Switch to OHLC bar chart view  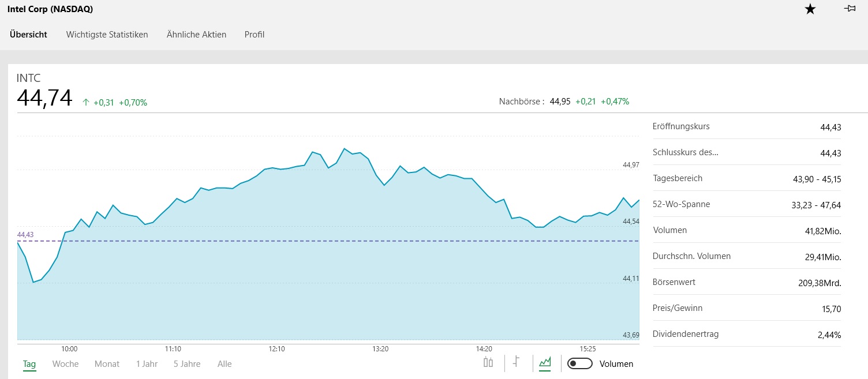coord(517,362)
